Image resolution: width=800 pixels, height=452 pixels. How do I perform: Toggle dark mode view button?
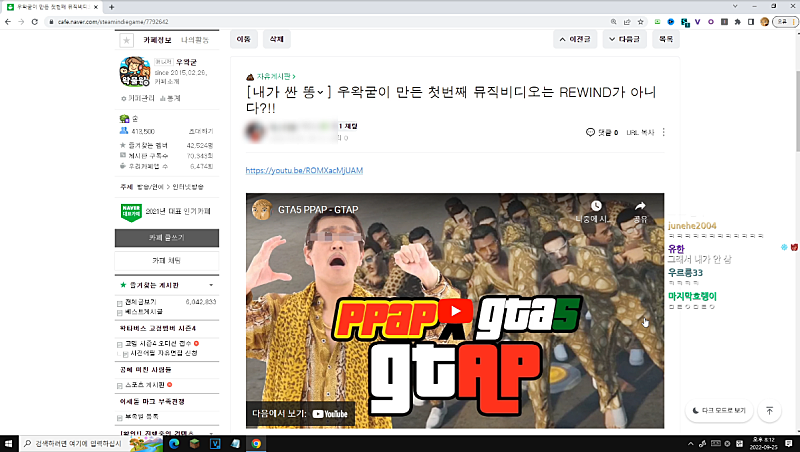(719, 411)
